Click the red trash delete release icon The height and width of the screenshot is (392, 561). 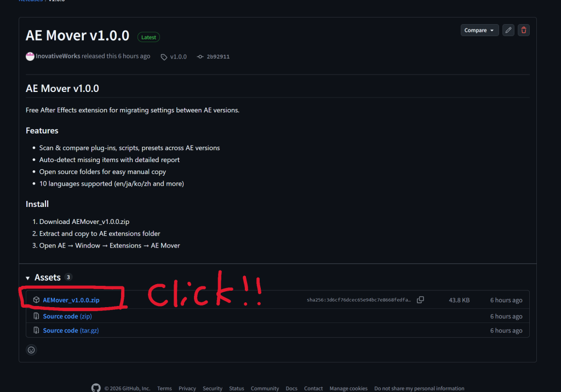coord(523,31)
